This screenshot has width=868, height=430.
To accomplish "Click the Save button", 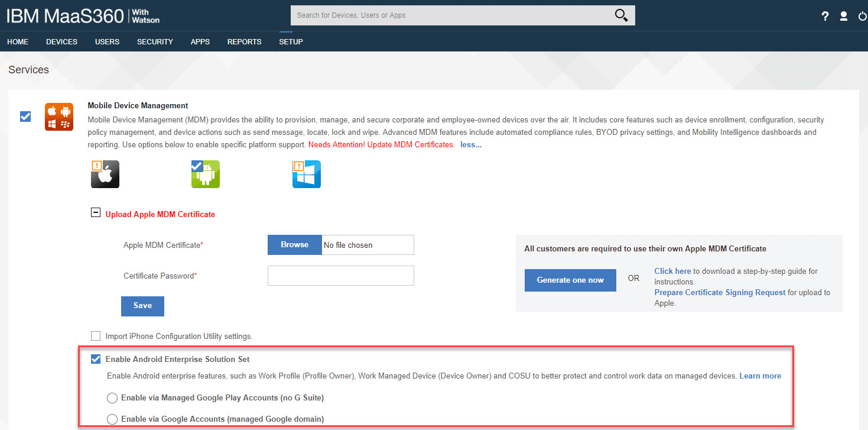I will [142, 306].
